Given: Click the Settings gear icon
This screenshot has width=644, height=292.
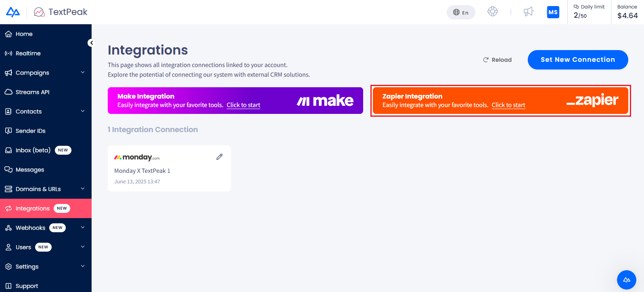Looking at the screenshot, I should click(x=8, y=267).
